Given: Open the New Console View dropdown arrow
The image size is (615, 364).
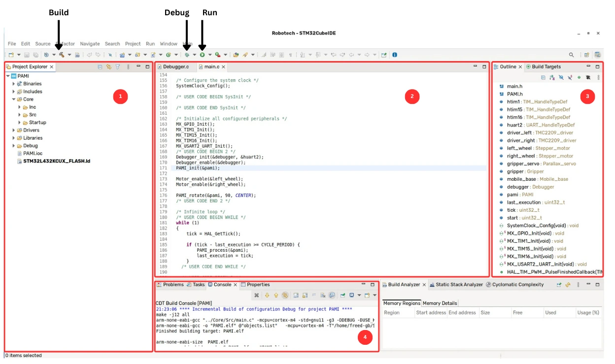Looking at the screenshot, I should click(x=375, y=295).
